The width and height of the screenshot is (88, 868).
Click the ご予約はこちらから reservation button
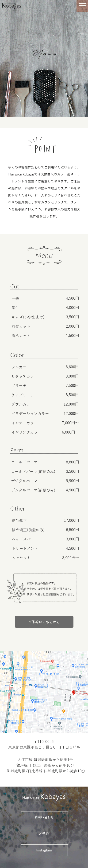pos(44,622)
